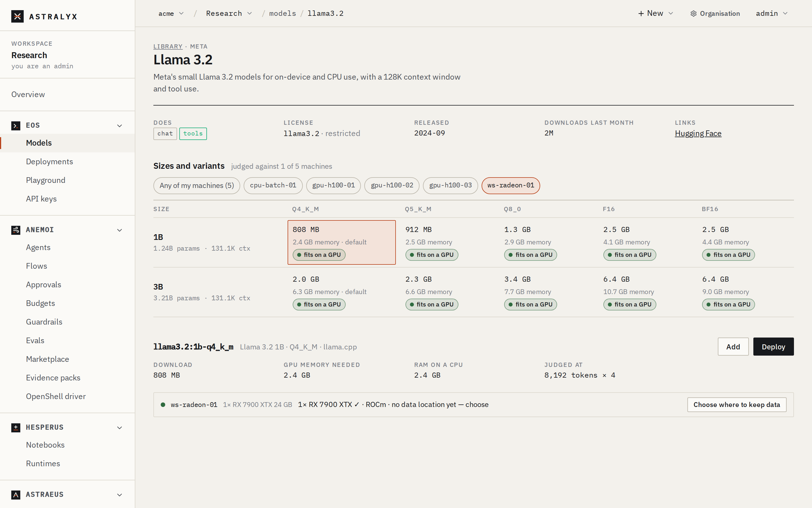Click the models breadcrumb
The height and width of the screenshot is (508, 812).
[x=283, y=14]
